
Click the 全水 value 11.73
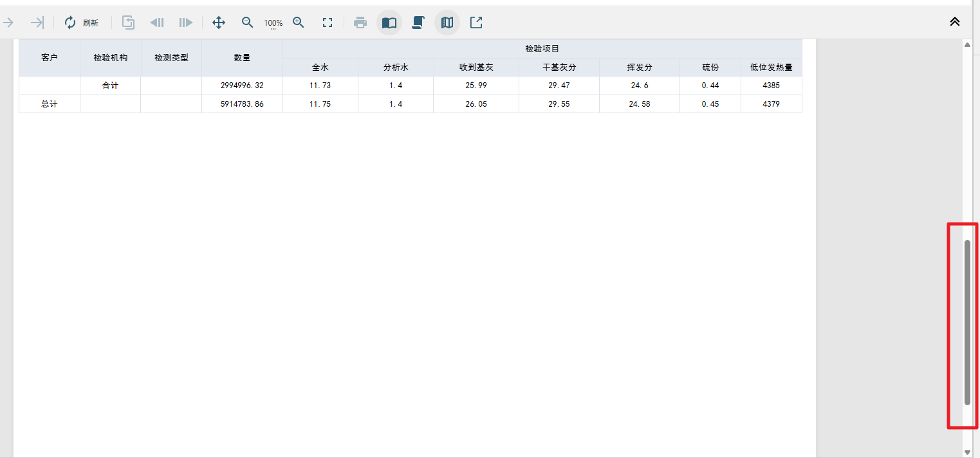point(320,86)
